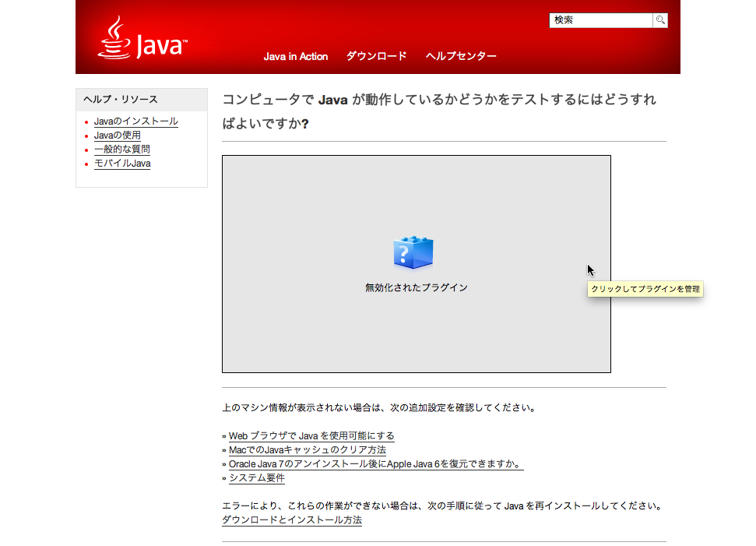Focus the 検索 search input field
Screen dimensions: 756x546
[x=600, y=20]
